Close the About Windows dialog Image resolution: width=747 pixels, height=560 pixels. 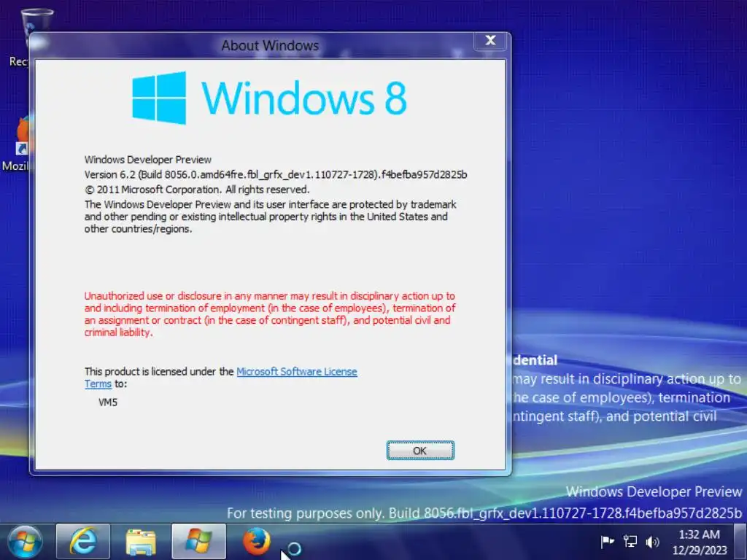click(491, 41)
